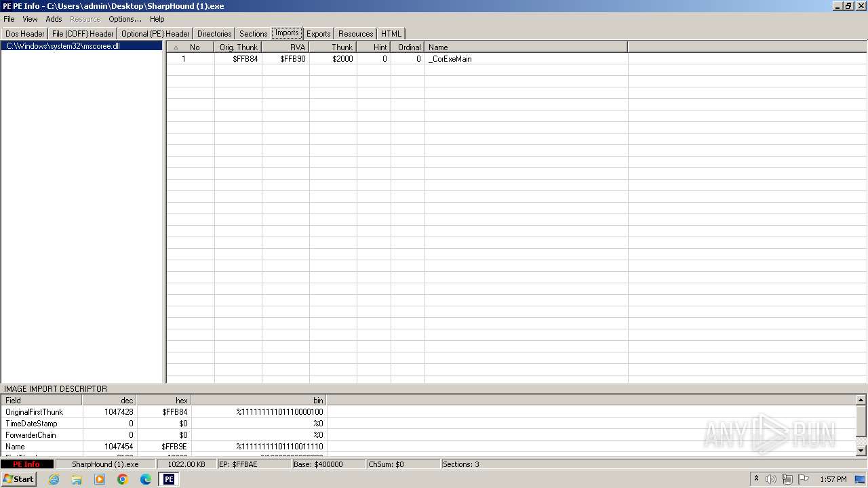The width and height of the screenshot is (868, 488).
Task: Open Microsoft Edge from taskbar
Action: 146,479
